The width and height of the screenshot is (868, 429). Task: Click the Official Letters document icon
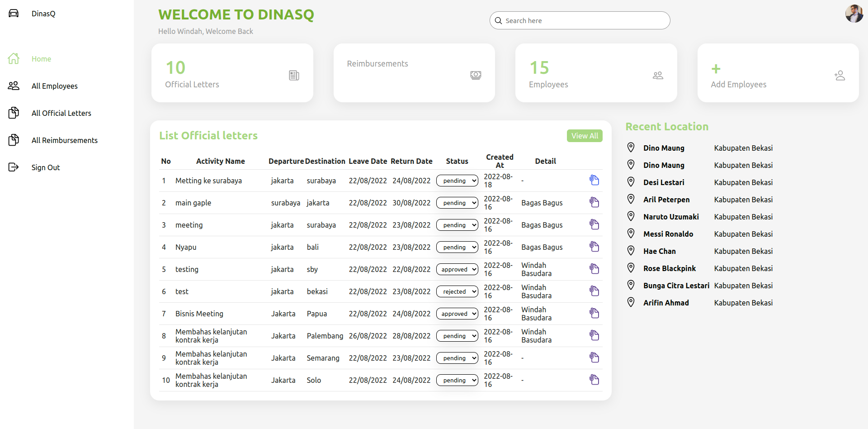(294, 75)
